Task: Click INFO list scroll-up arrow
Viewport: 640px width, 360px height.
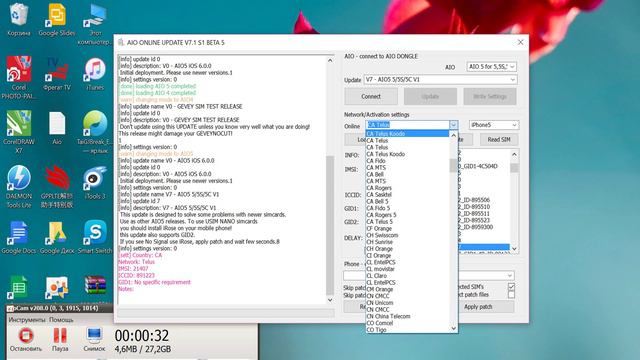Action: 514,154
